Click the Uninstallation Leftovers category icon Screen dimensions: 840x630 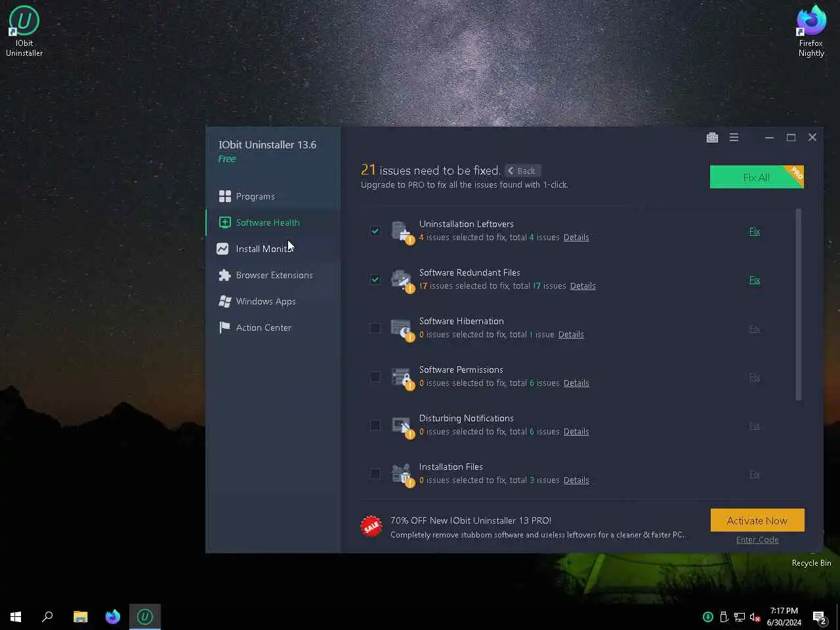coord(402,232)
